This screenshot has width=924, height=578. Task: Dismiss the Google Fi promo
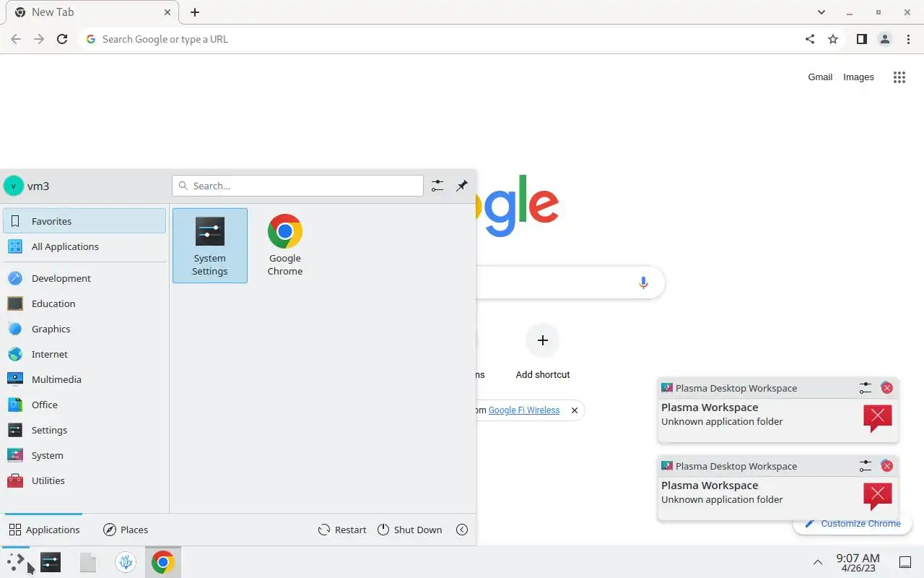pyautogui.click(x=575, y=410)
